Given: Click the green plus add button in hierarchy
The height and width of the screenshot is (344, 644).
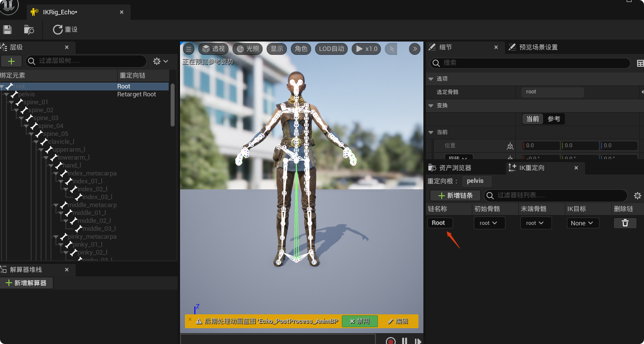Looking at the screenshot, I should click(11, 61).
